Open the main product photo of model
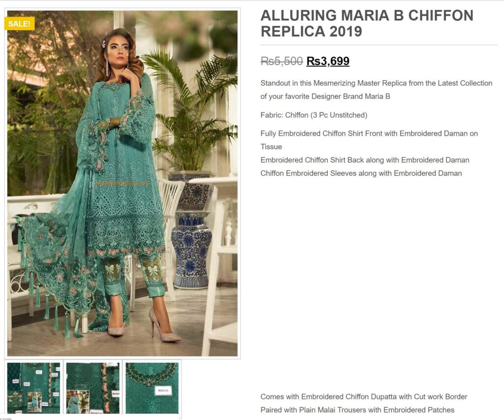 (123, 183)
